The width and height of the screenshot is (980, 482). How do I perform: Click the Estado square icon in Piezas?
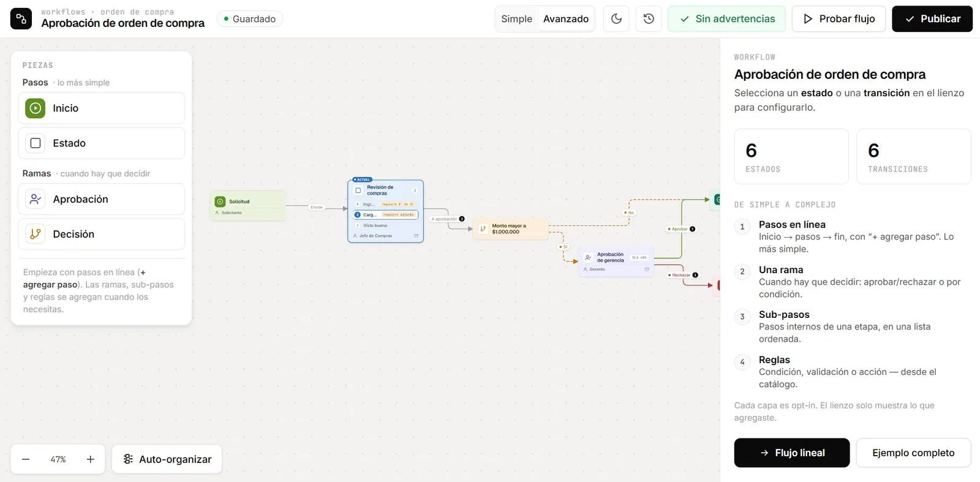pos(36,143)
